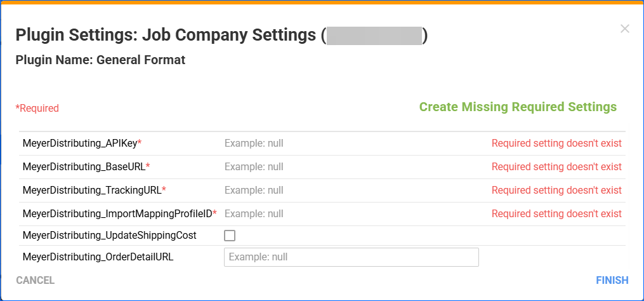Click the ImportMappingProfileID 'Example: null' placeholder
Screen dimensions: 644x301
pyautogui.click(x=254, y=214)
